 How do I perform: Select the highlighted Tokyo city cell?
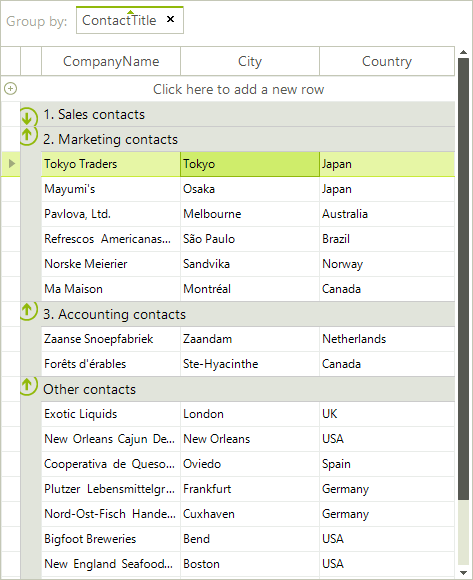pos(250,164)
